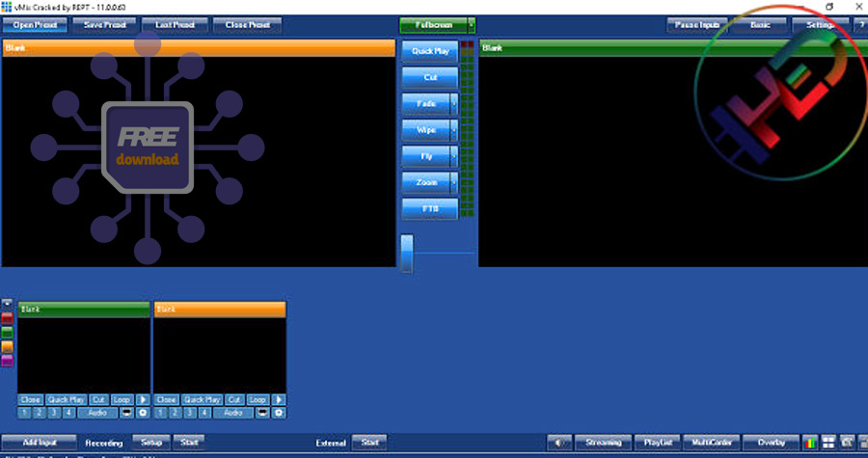Click the question mark help button
868x458 pixels.
point(860,25)
